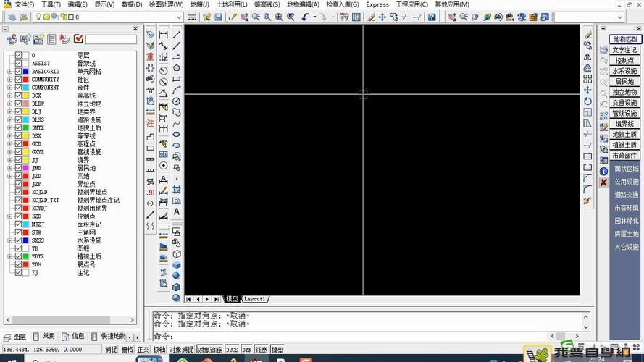Click the red color swatch of GCD layer
Viewport: 644px width, 362px height.
tap(26, 143)
